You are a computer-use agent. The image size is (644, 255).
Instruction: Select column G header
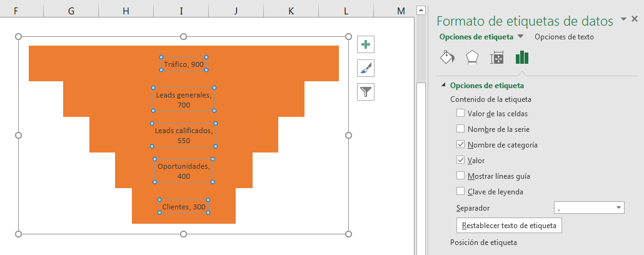tap(71, 11)
